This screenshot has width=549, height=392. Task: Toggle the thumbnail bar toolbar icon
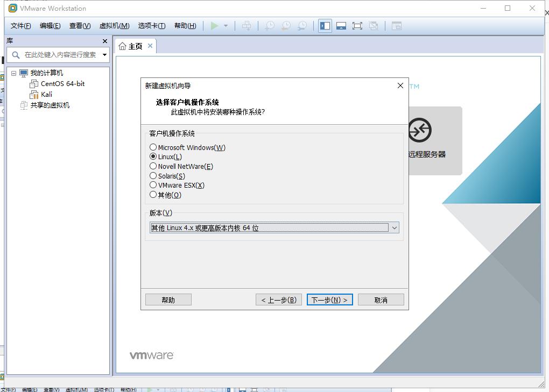(341, 26)
